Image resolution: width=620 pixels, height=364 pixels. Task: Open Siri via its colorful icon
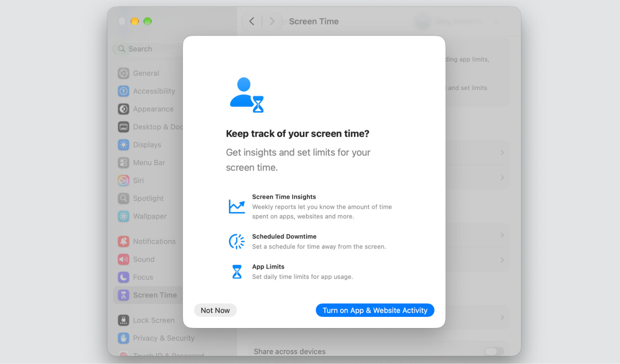click(123, 180)
